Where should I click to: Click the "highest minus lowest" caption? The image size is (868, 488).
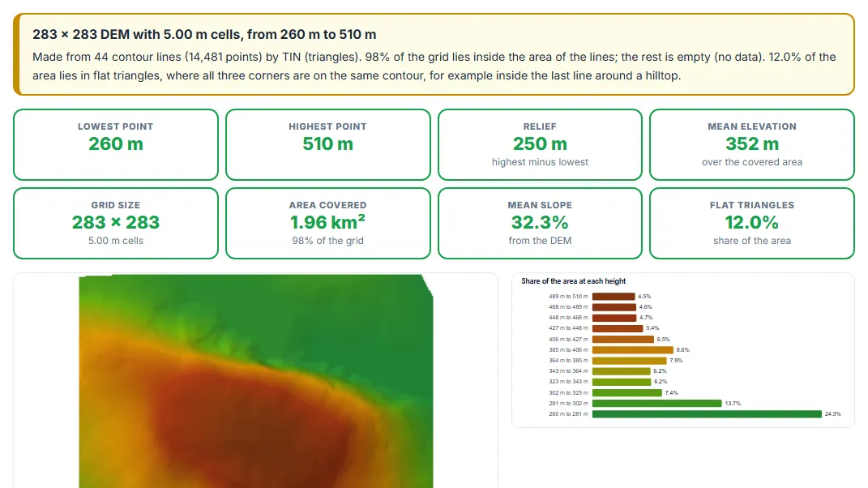coord(540,162)
